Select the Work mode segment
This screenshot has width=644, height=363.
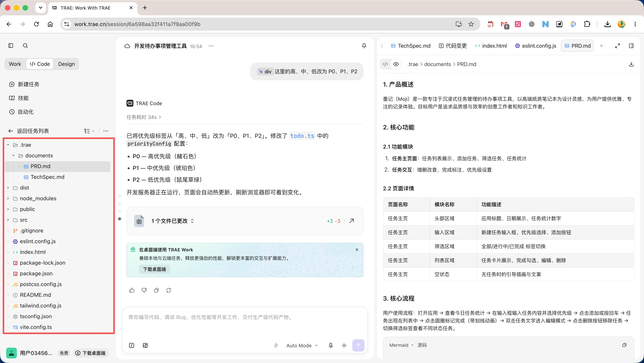point(15,64)
